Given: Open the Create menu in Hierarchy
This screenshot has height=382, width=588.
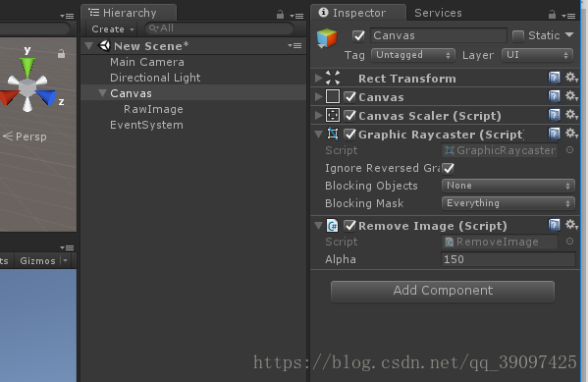Looking at the screenshot, I should tap(113, 28).
